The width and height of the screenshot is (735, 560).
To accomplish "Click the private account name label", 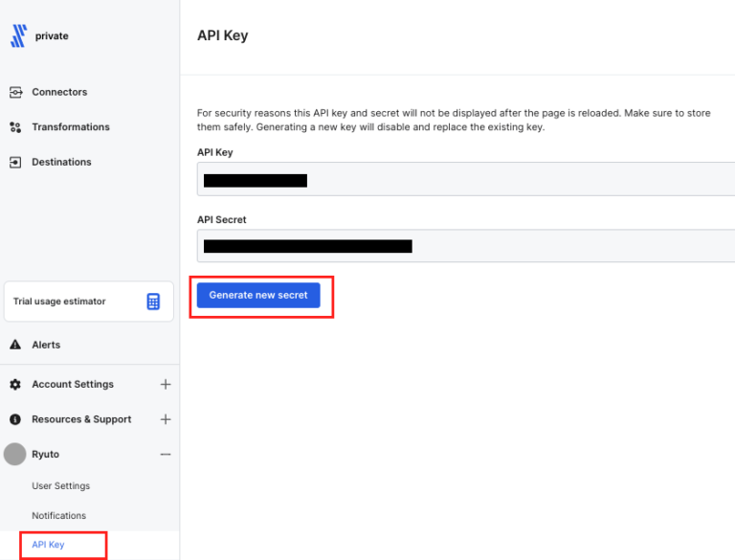I will point(52,36).
